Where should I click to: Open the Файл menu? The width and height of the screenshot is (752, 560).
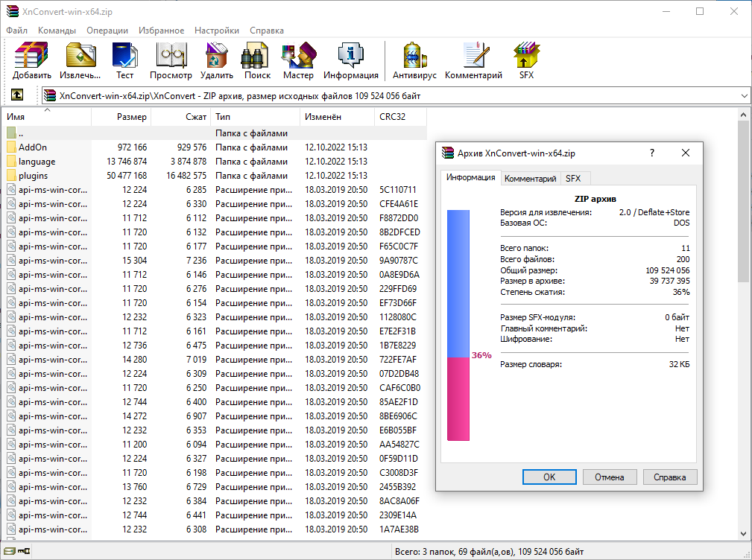point(17,31)
